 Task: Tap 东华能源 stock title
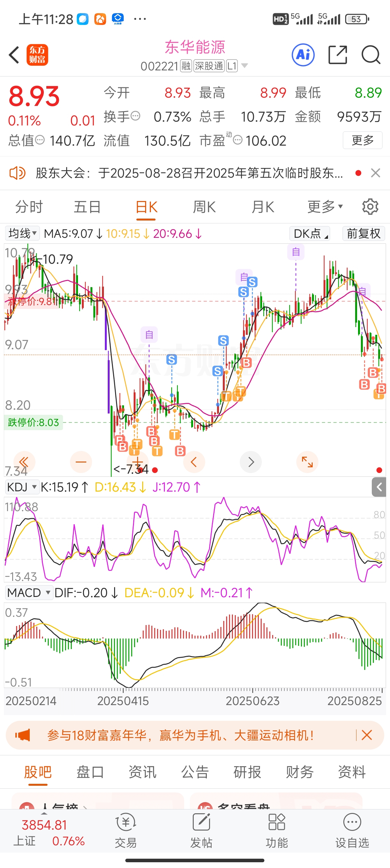195,47
